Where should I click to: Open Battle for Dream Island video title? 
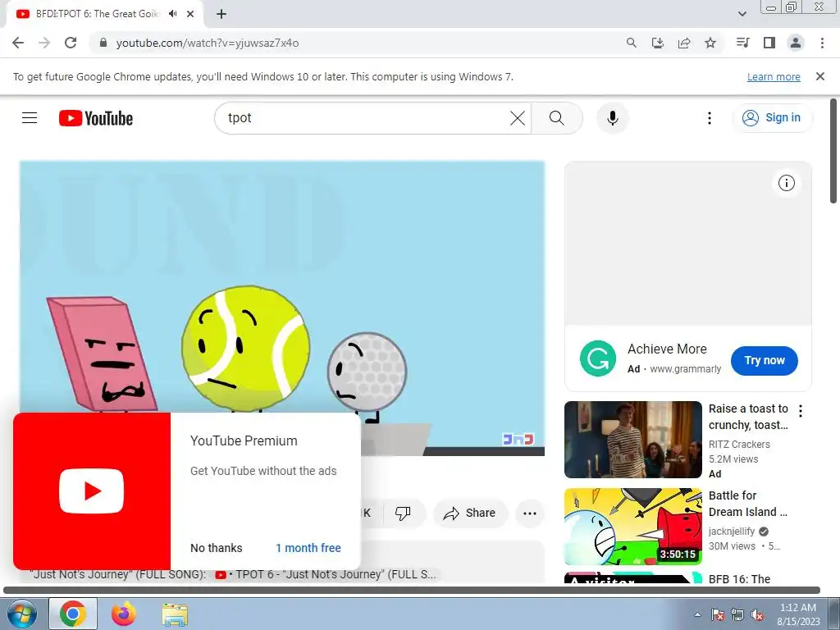(748, 504)
